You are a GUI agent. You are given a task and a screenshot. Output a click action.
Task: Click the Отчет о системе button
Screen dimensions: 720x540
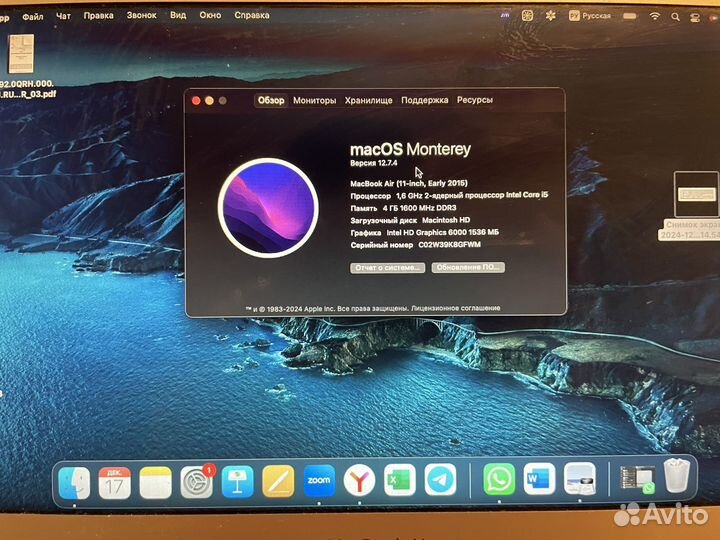pyautogui.click(x=388, y=268)
